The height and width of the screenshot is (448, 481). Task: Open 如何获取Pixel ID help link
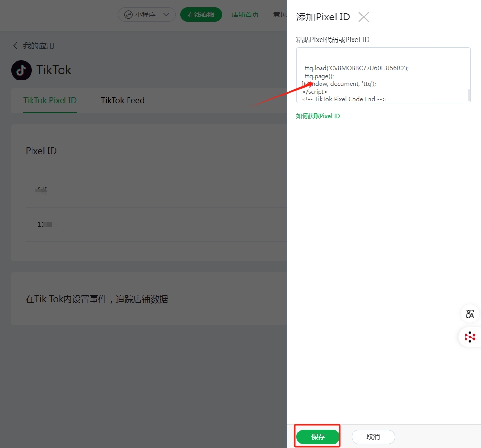[318, 116]
